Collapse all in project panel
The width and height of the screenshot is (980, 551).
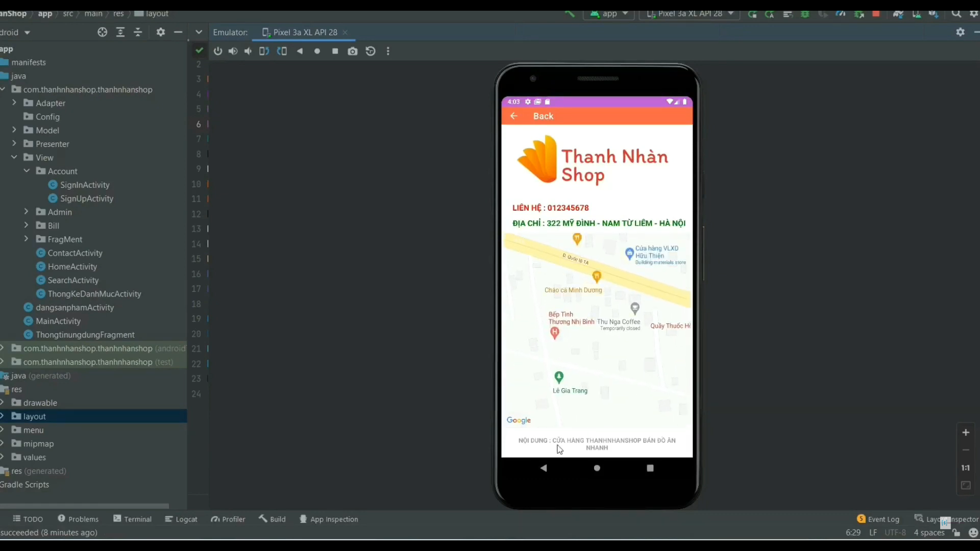[x=138, y=32]
